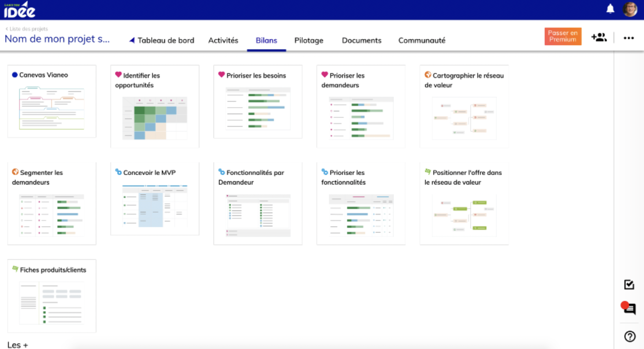Go back to Liste des projets
This screenshot has width=644, height=349.
[26, 29]
